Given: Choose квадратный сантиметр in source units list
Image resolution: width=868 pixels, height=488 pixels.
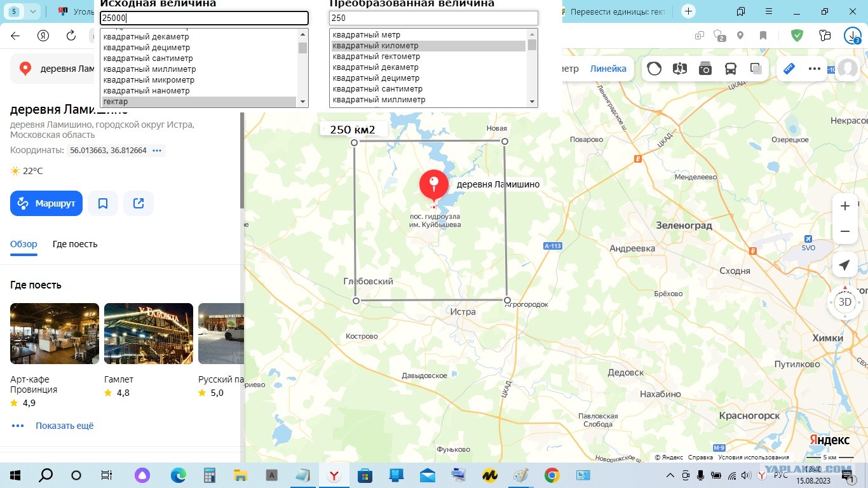Looking at the screenshot, I should [x=199, y=58].
